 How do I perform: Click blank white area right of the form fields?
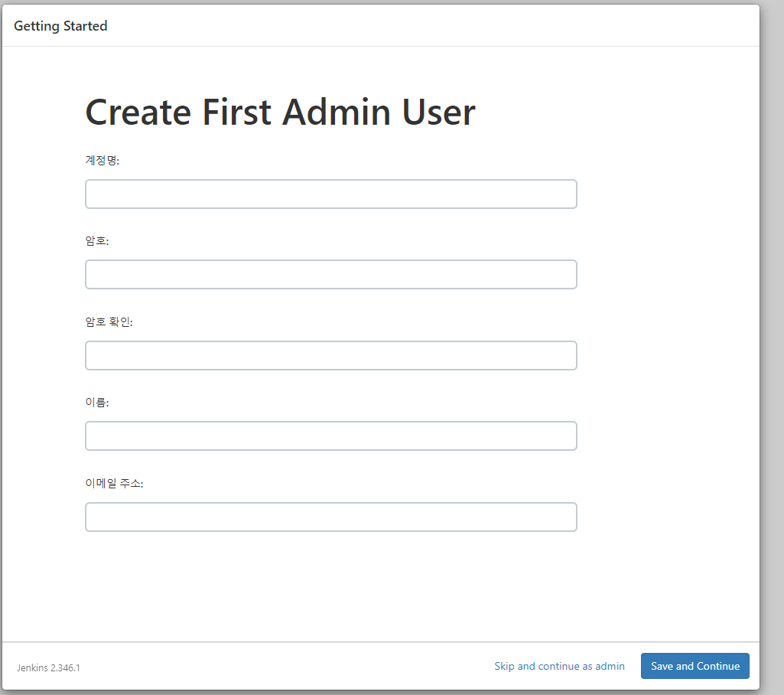[665, 344]
